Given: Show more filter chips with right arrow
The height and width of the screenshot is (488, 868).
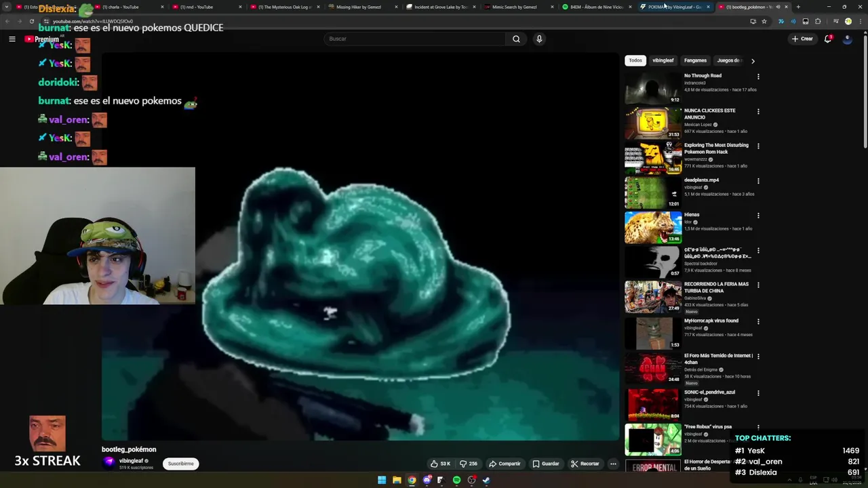Looking at the screenshot, I should (753, 61).
